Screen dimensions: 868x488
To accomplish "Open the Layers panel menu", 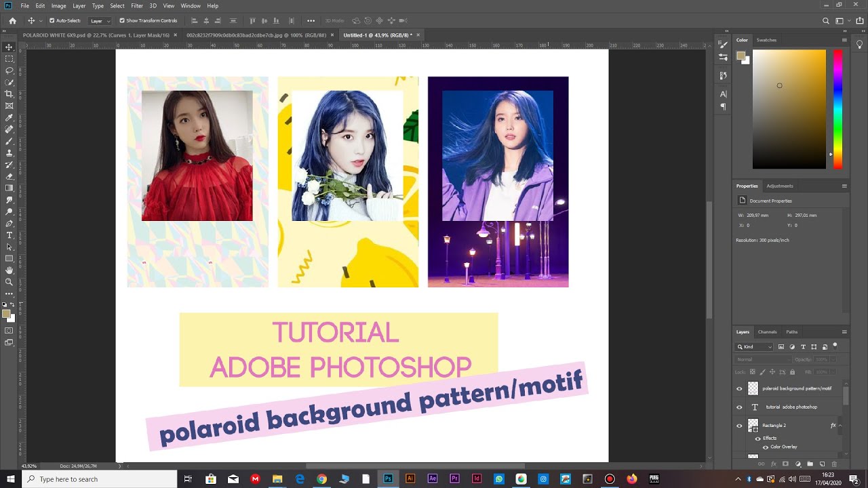I will coord(844,332).
